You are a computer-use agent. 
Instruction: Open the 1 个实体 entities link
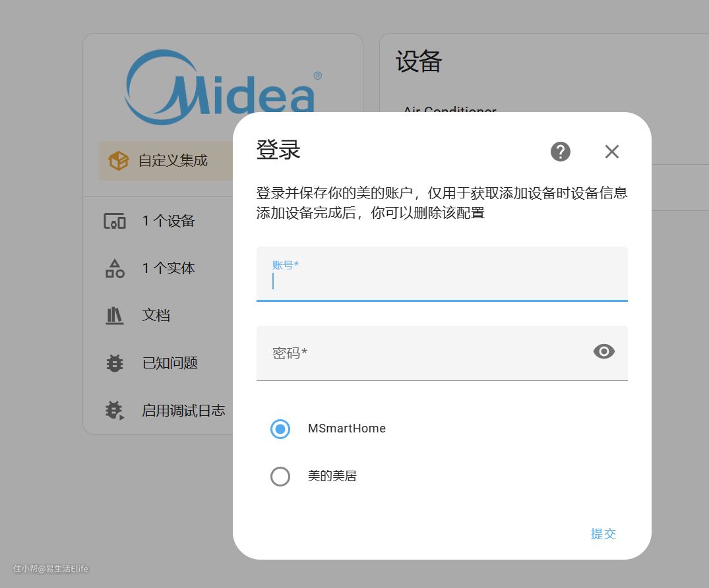pos(169,269)
